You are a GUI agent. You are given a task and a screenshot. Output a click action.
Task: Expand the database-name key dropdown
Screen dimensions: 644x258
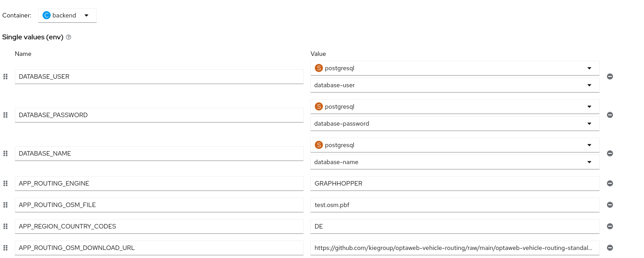[x=455, y=162]
